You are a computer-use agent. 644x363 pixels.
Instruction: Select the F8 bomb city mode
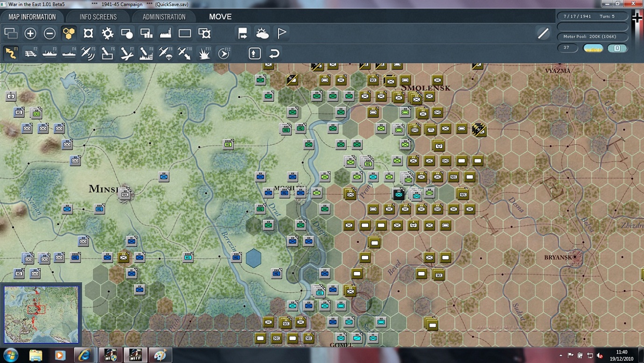pyautogui.click(x=147, y=53)
